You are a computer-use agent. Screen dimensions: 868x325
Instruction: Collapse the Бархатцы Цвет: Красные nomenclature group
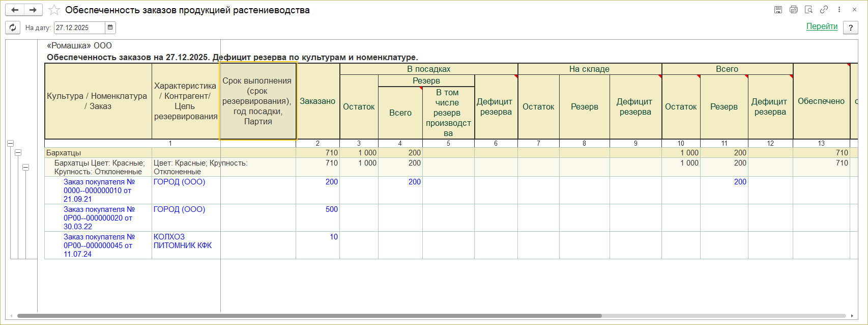[x=25, y=168]
